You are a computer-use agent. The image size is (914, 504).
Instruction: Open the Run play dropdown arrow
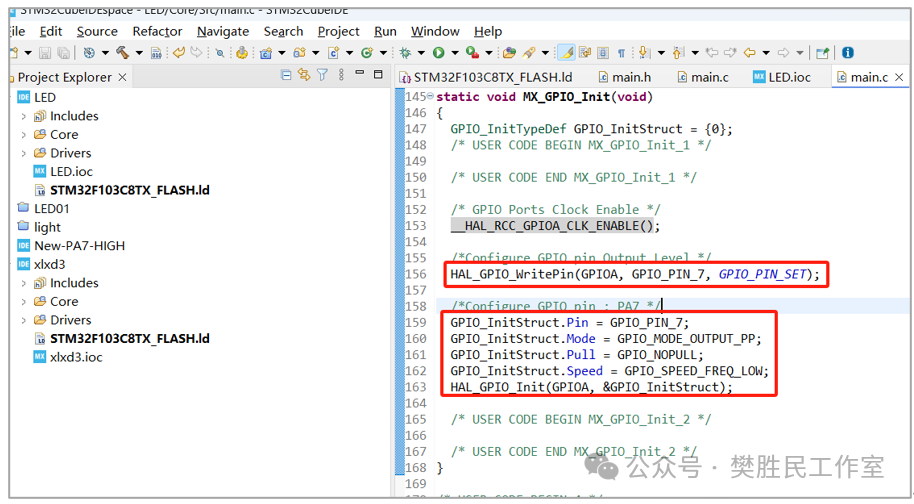(x=455, y=53)
